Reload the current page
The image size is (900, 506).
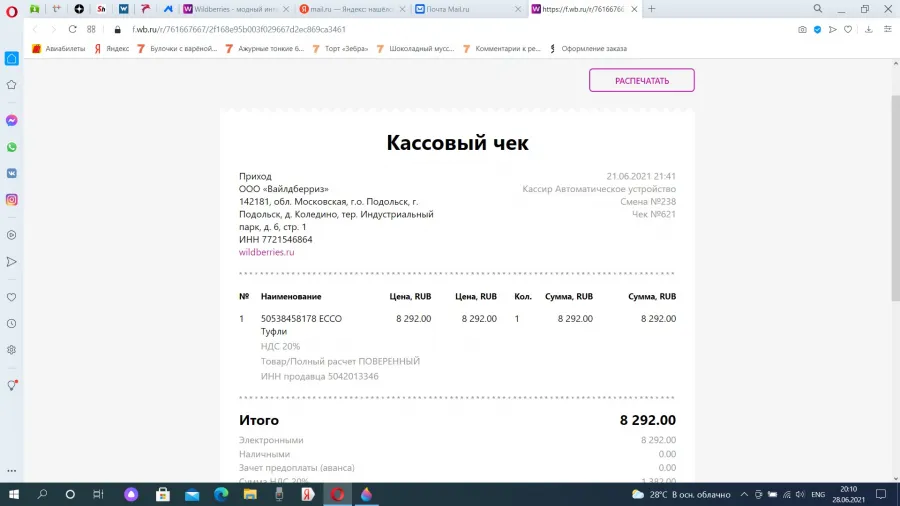72,29
